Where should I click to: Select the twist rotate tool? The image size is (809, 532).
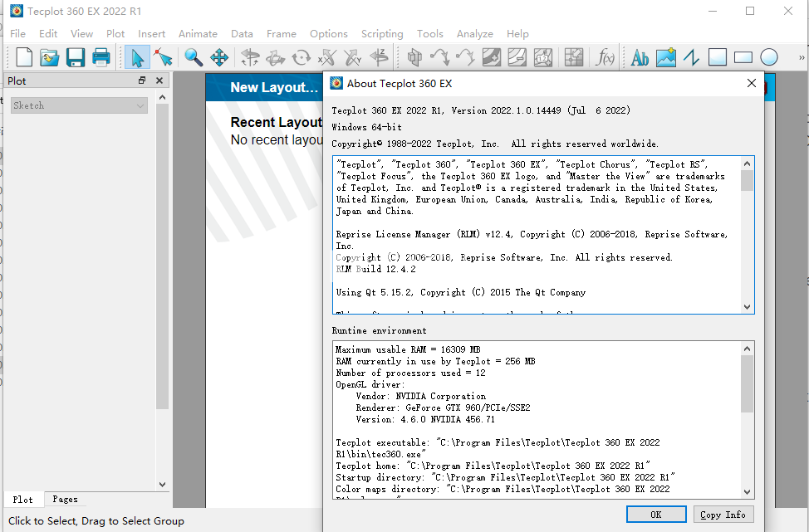click(x=302, y=57)
